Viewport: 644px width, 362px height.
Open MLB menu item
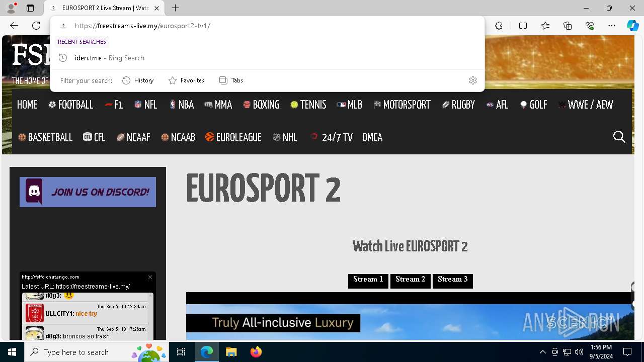tap(350, 105)
